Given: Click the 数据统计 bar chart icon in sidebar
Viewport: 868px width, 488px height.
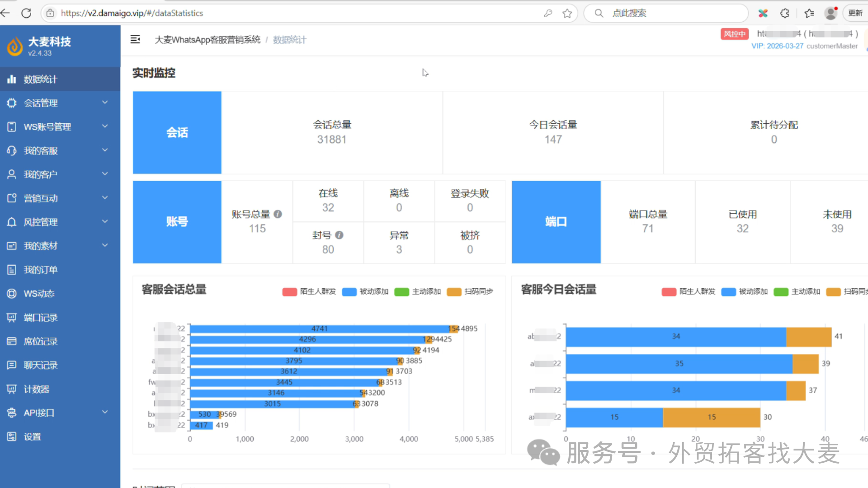Looking at the screenshot, I should tap(12, 80).
